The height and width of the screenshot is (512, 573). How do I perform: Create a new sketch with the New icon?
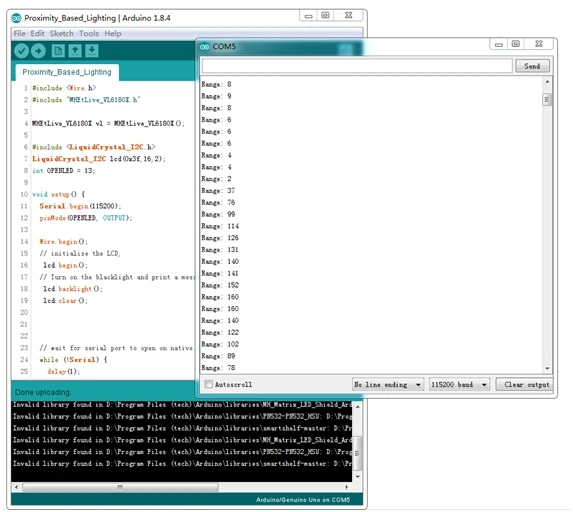58,51
